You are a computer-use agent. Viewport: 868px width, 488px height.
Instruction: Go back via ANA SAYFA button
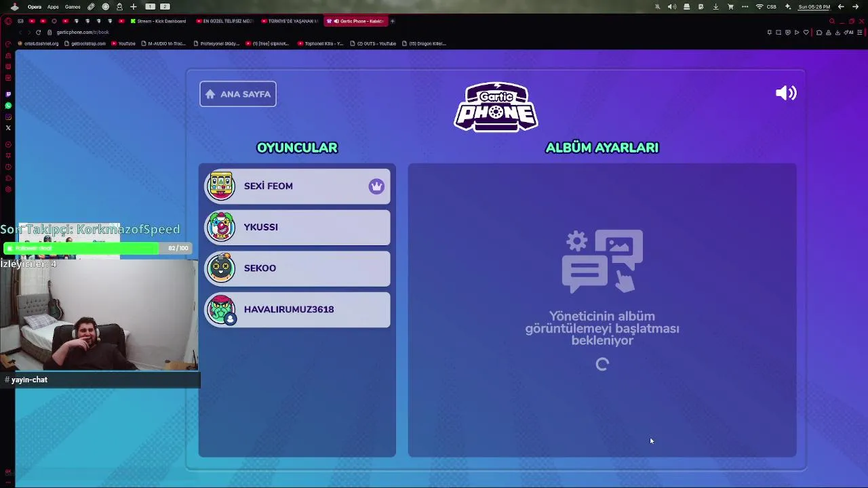pyautogui.click(x=238, y=94)
